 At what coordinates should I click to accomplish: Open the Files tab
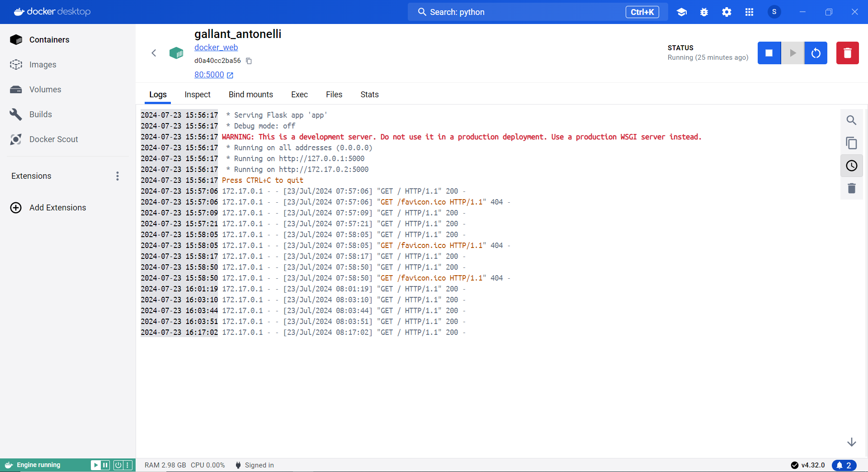point(334,95)
